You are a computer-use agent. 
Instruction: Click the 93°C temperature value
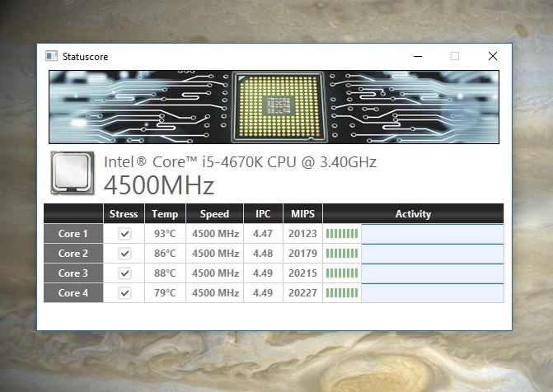click(x=165, y=234)
